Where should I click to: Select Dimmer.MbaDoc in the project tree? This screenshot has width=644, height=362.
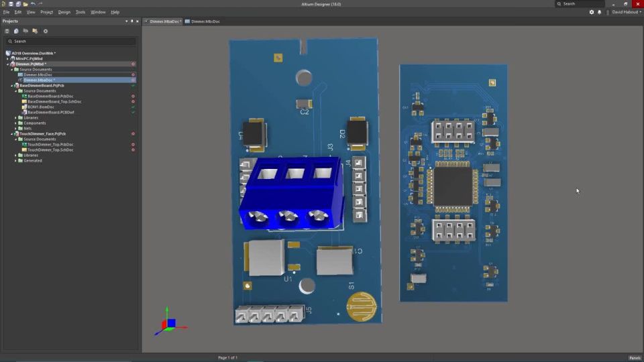pos(39,80)
